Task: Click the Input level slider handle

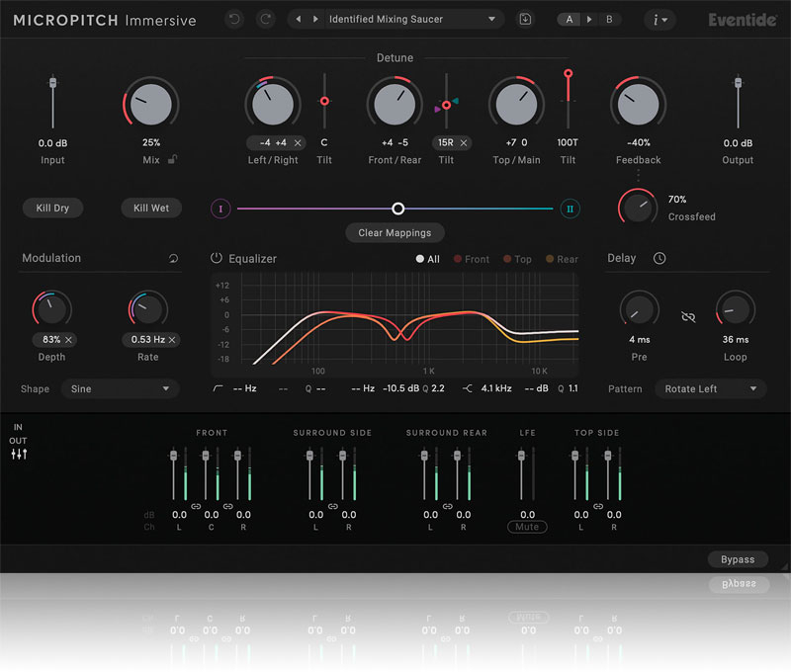Action: coord(52,85)
